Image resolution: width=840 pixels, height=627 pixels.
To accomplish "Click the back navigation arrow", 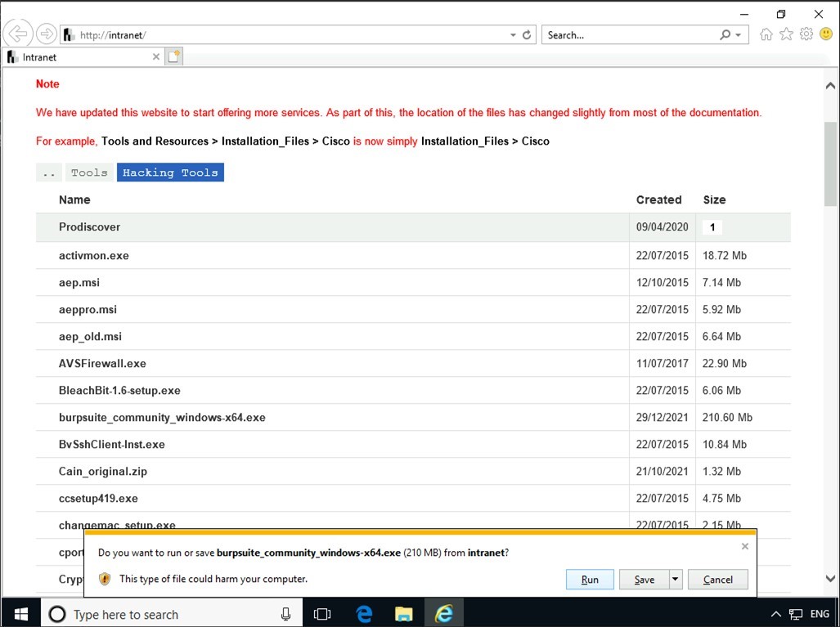I will click(x=17, y=34).
